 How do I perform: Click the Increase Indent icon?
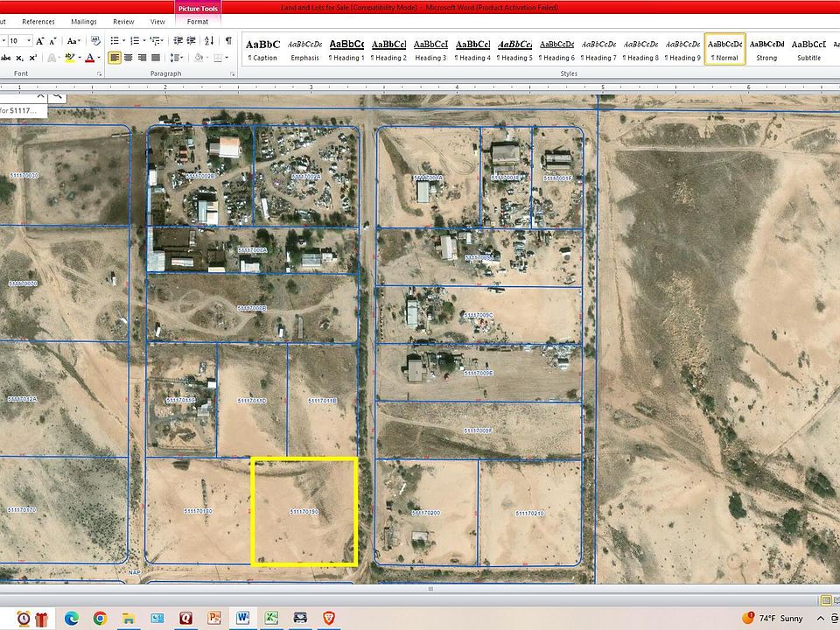[191, 40]
